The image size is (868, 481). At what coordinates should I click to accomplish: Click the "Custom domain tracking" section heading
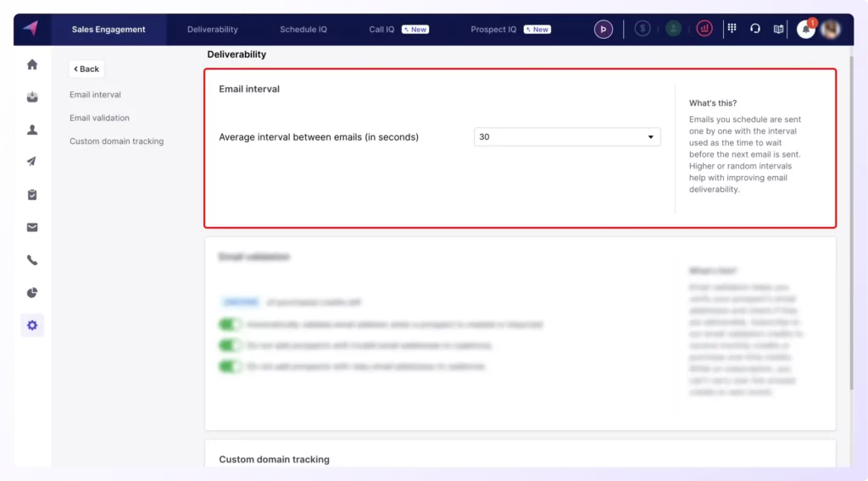[274, 460]
